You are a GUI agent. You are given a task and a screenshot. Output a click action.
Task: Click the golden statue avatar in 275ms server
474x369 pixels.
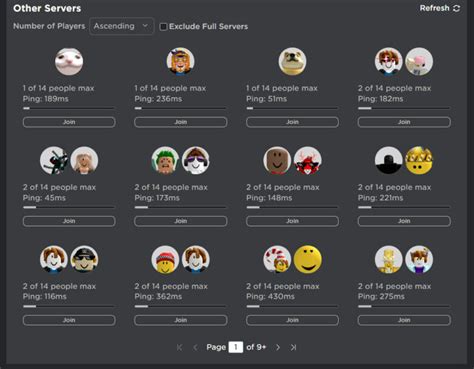pos(389,259)
